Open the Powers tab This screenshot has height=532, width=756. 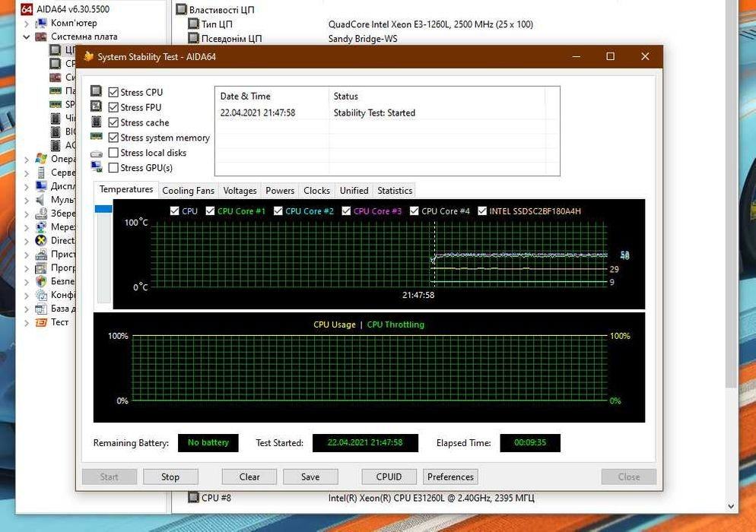[x=280, y=190]
